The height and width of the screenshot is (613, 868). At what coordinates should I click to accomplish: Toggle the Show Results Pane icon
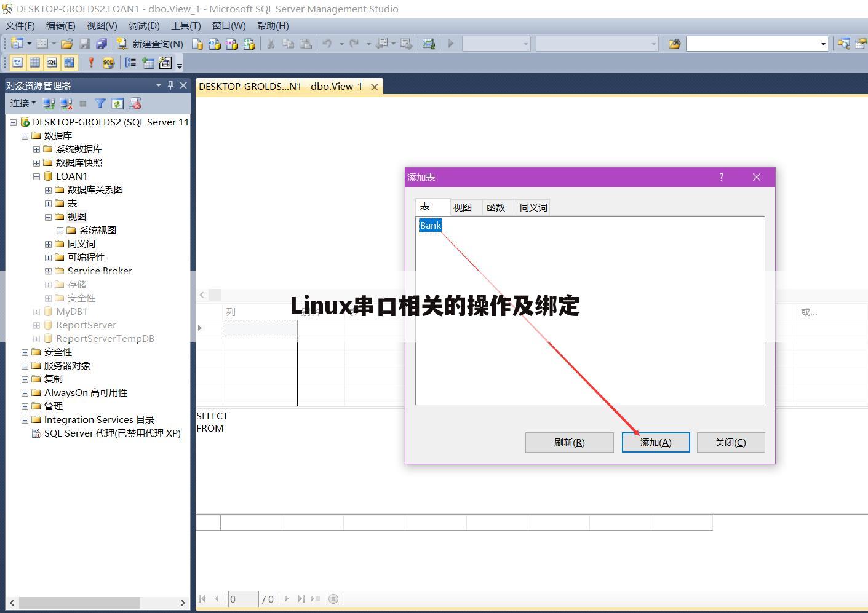(x=69, y=62)
